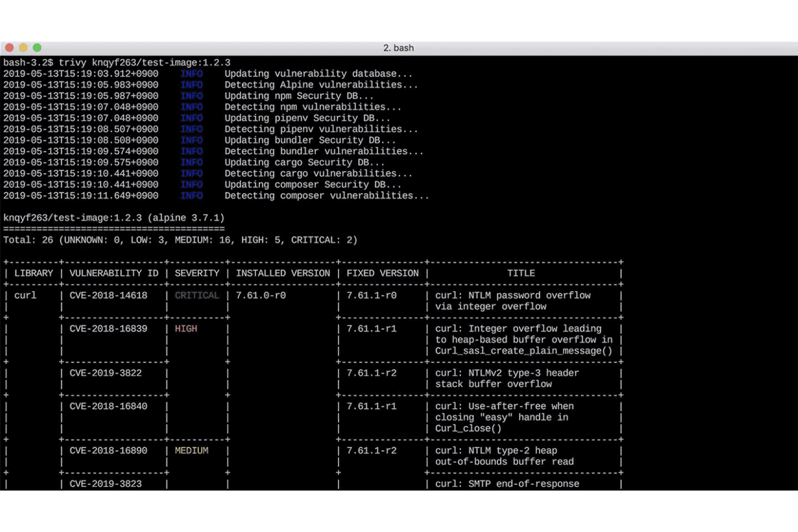The width and height of the screenshot is (798, 532).
Task: Click vulnerability ID CVE-2019-3822
Action: tap(106, 373)
